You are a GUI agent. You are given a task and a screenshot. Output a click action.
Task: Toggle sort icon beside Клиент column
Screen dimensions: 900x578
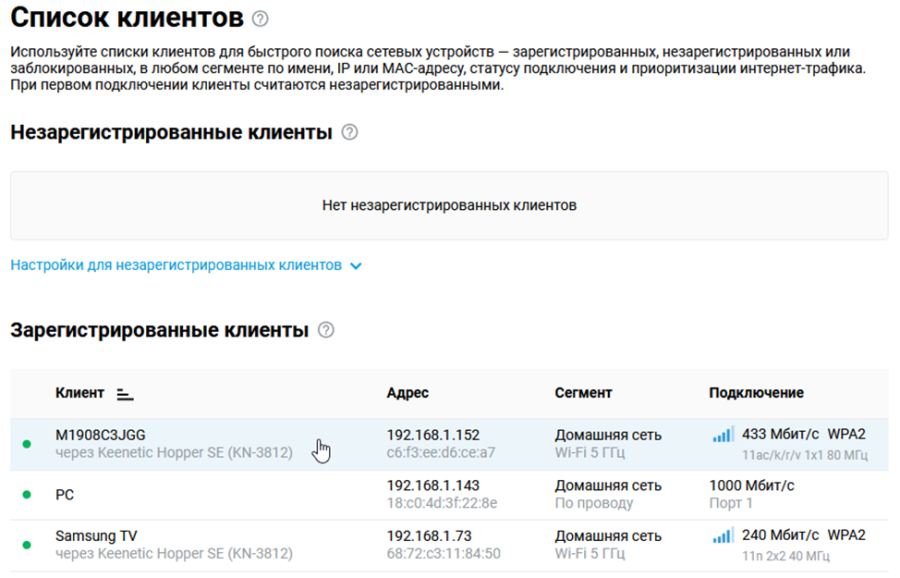pyautogui.click(x=125, y=394)
